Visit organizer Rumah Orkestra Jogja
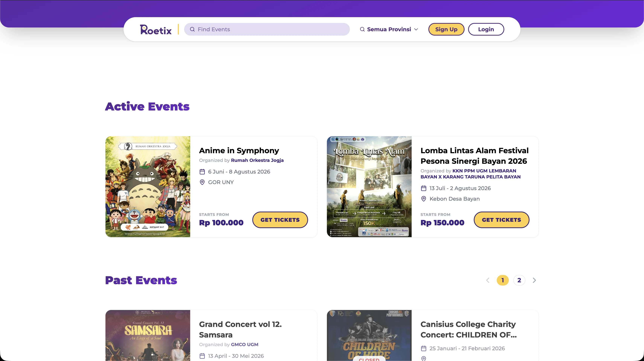This screenshot has width=644, height=361. click(257, 160)
